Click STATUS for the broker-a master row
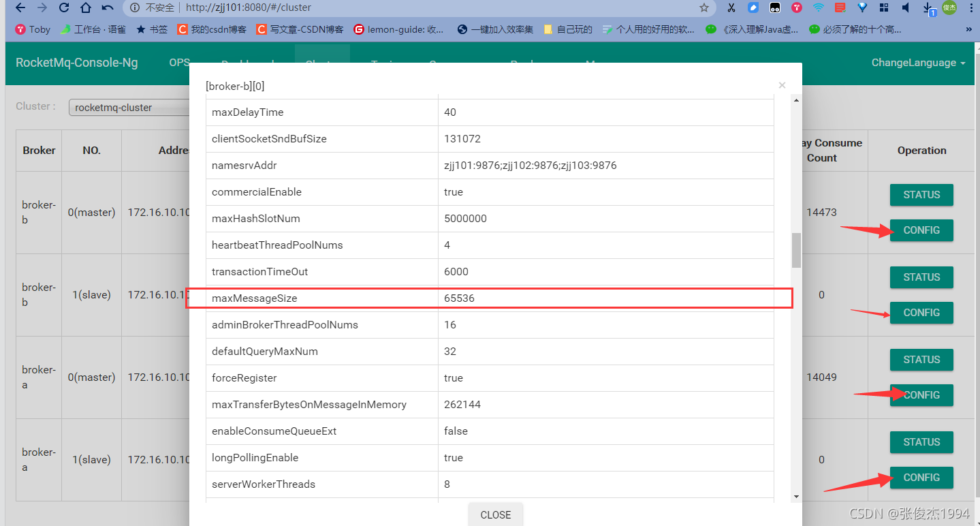 click(x=921, y=360)
